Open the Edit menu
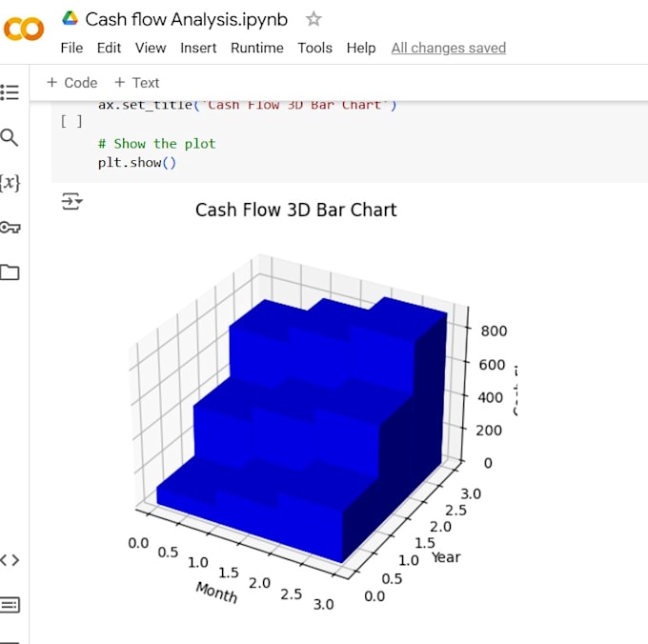 [x=109, y=48]
